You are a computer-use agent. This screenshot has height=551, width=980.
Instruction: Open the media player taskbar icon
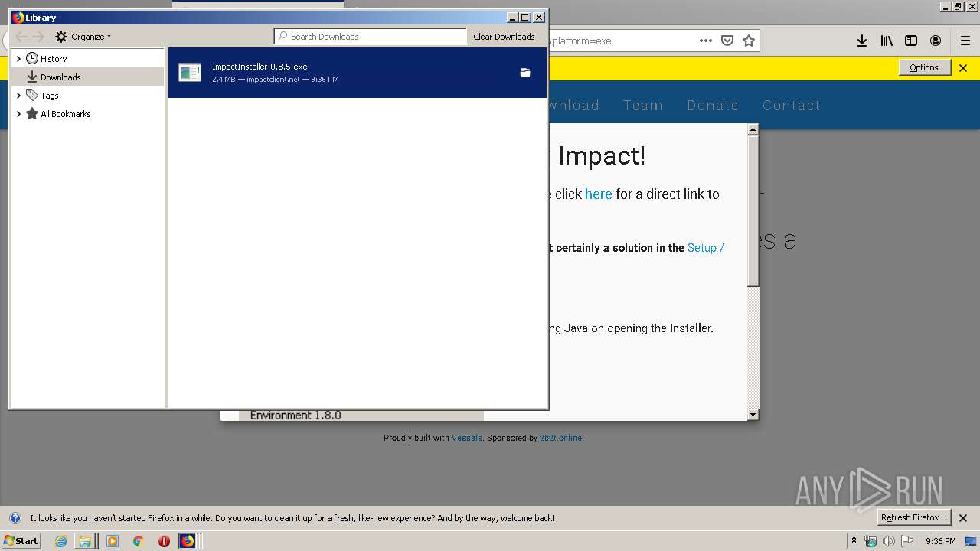(x=113, y=541)
